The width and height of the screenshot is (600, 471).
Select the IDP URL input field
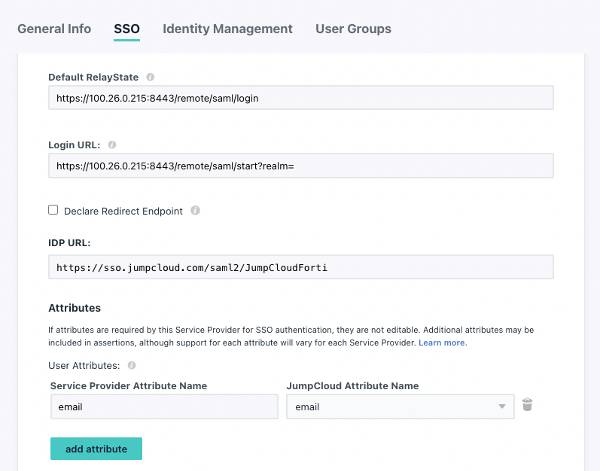click(x=300, y=267)
